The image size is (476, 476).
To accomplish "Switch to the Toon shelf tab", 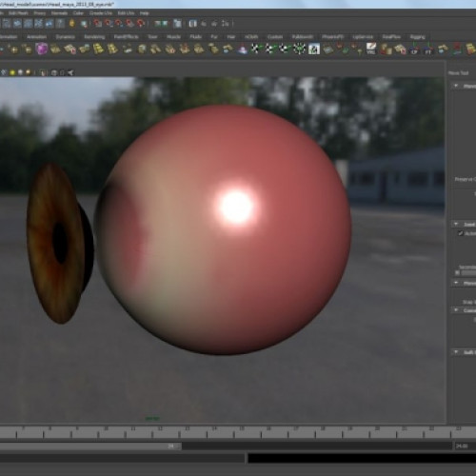I will (152, 37).
